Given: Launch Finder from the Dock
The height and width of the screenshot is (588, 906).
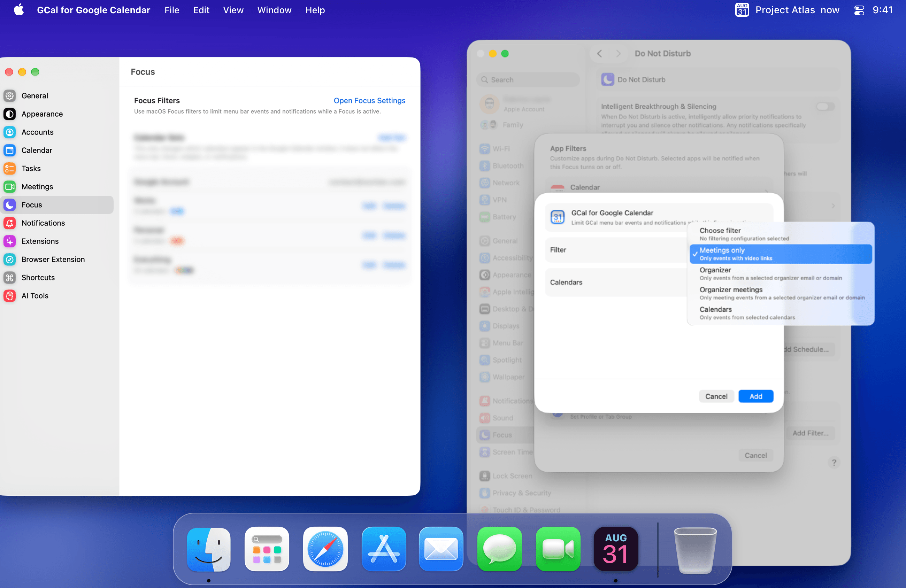Looking at the screenshot, I should pos(209,549).
